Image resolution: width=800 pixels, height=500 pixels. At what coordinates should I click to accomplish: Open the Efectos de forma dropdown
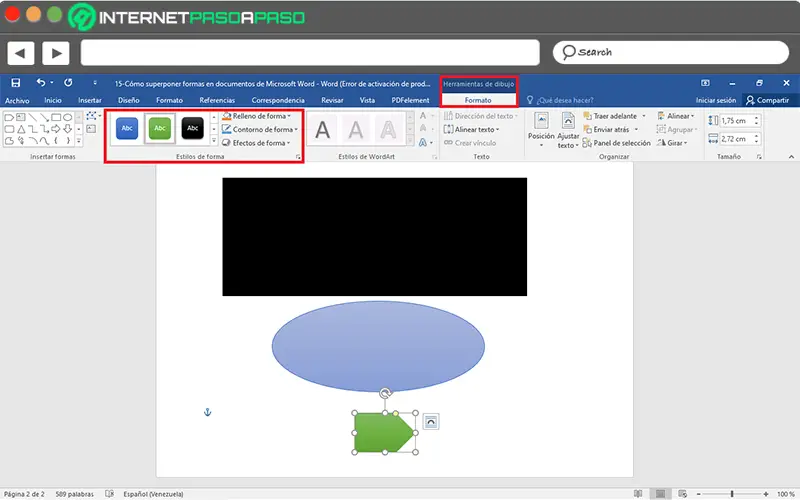256,143
